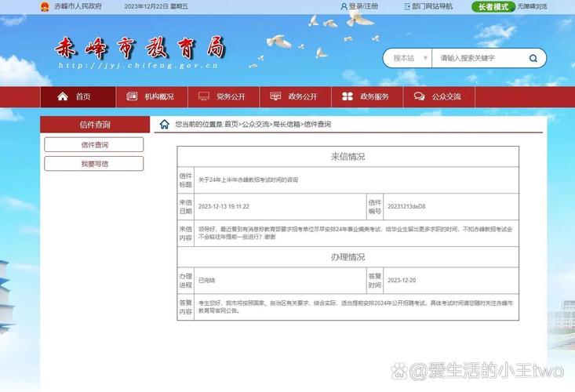Open the 机构概况 menu
This screenshot has width=575, height=392.
click(151, 96)
